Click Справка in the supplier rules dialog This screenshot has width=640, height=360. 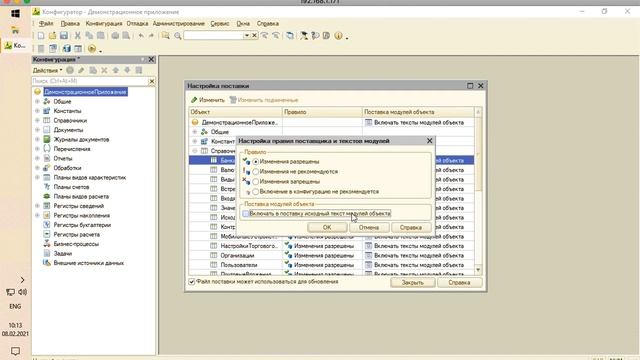click(x=411, y=227)
